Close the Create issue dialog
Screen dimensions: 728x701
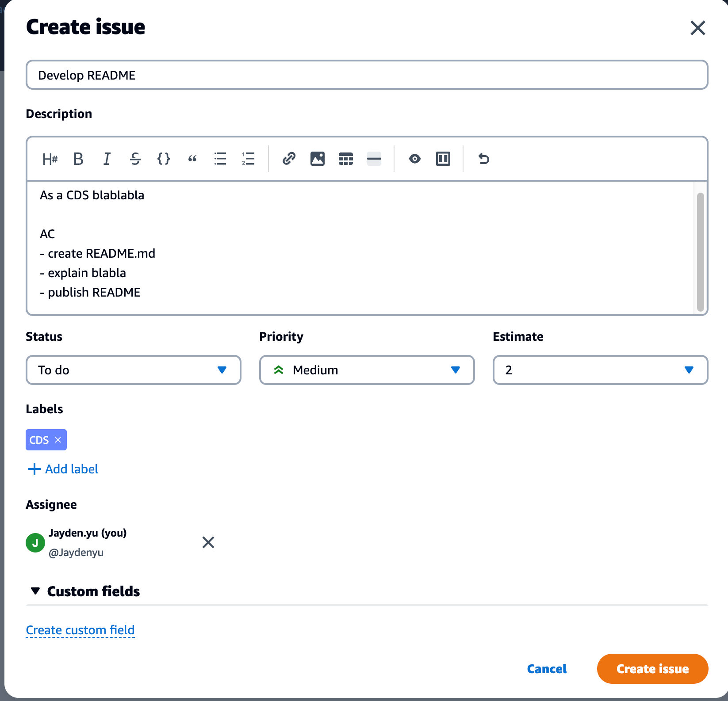point(698,28)
